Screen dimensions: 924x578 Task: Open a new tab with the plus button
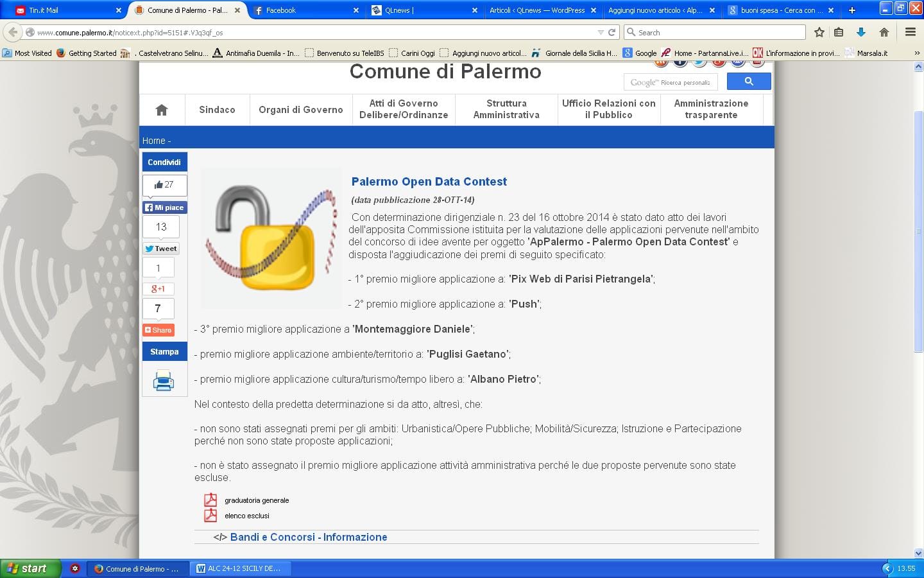click(852, 10)
